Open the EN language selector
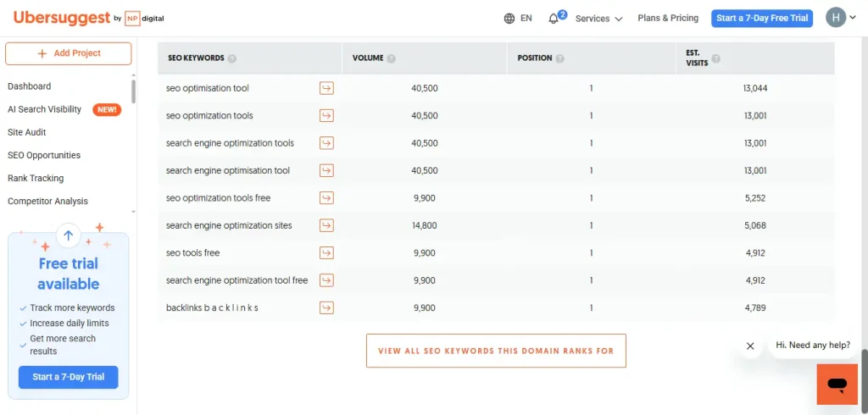The image size is (868, 415). pos(518,18)
